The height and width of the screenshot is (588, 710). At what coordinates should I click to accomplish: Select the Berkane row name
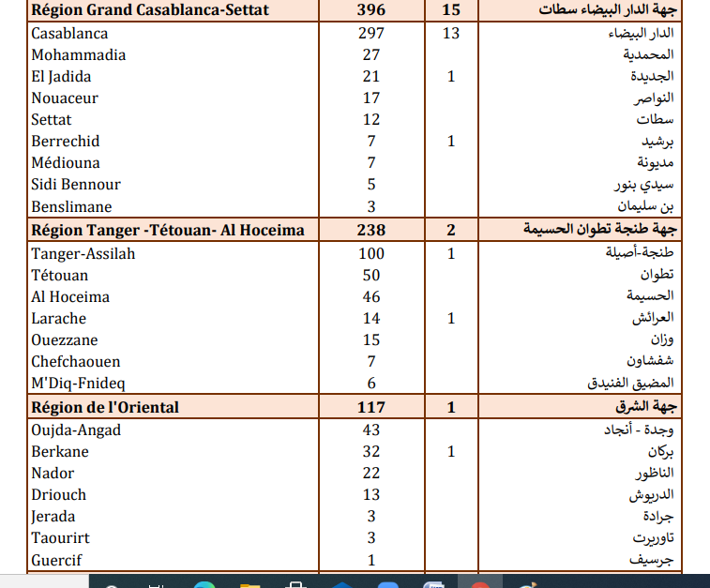[59, 451]
